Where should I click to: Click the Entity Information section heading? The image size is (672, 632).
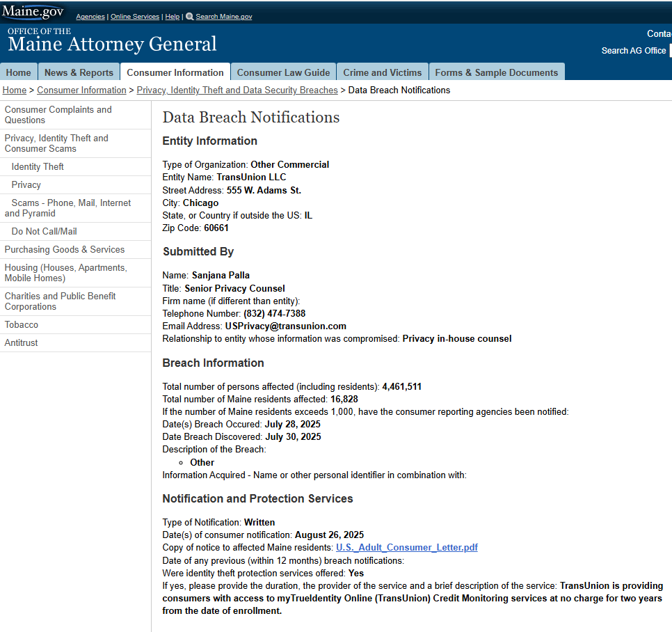209,141
